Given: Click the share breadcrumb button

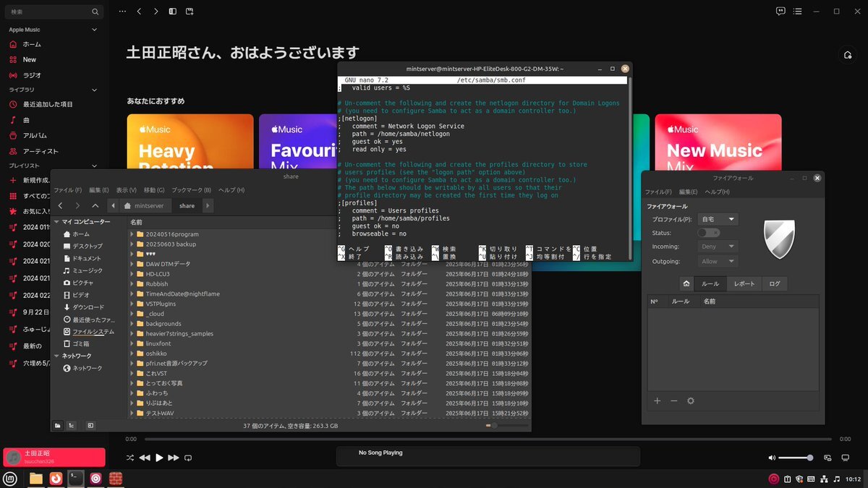Looking at the screenshot, I should pos(187,206).
